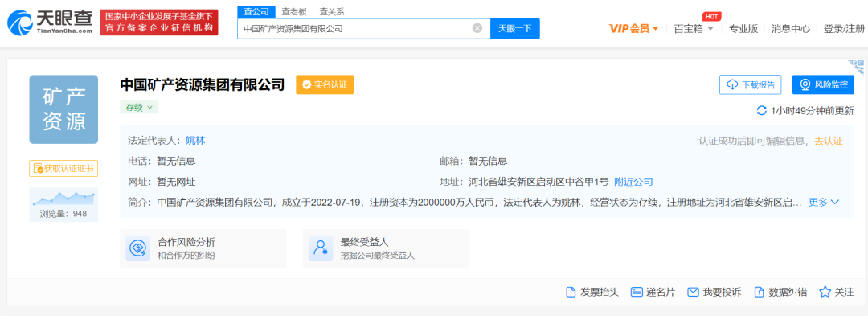Click the 实名认证 badge
This screenshot has width=868, height=316.
tap(325, 84)
